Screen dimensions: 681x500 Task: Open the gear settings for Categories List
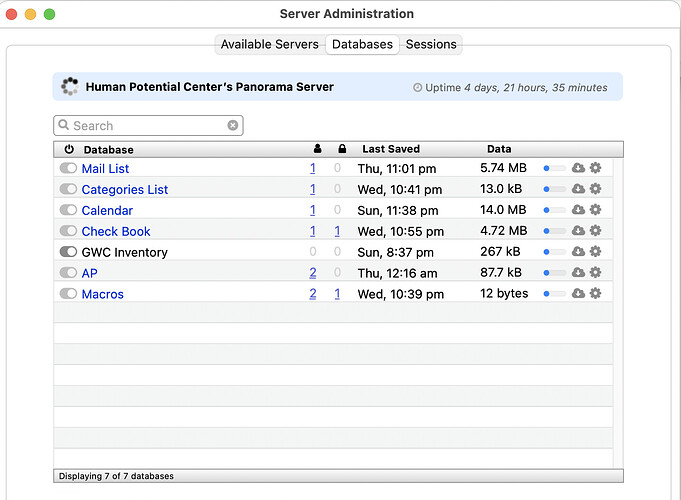pyautogui.click(x=595, y=189)
